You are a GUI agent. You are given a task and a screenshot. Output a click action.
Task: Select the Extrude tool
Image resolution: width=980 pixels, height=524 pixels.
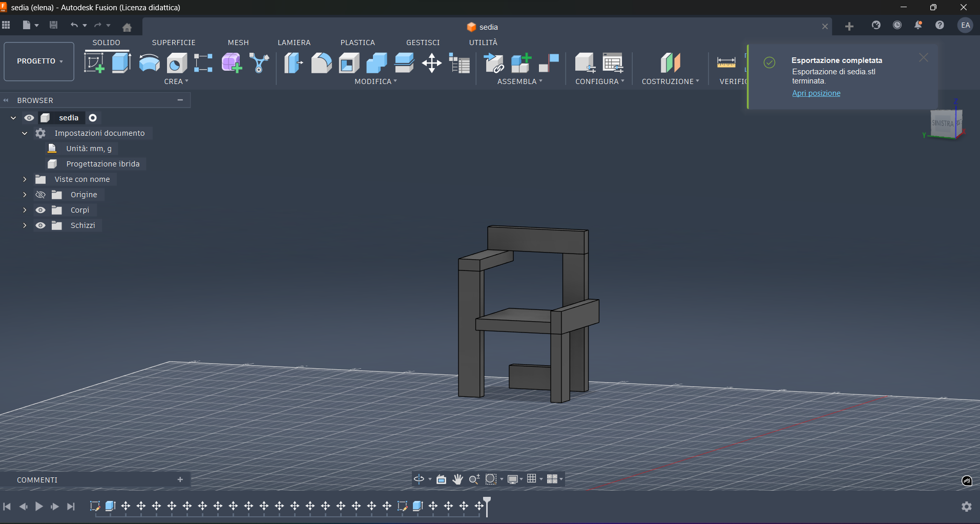pyautogui.click(x=121, y=62)
